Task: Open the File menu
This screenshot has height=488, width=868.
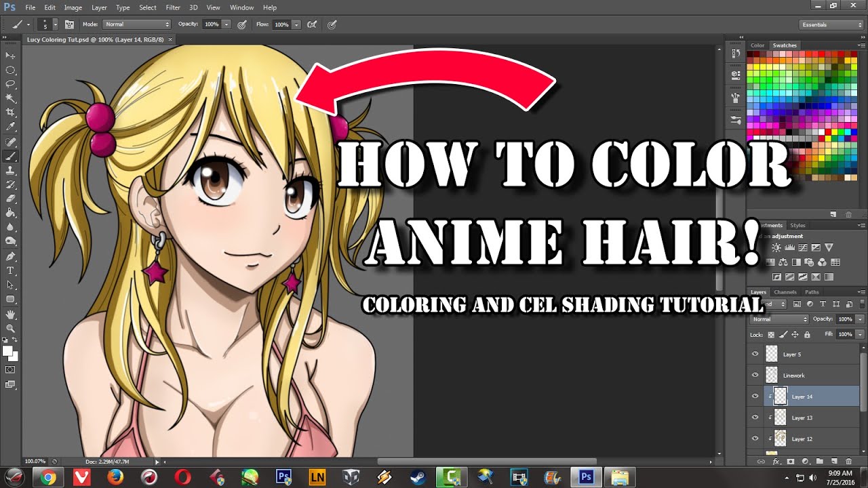Action: click(x=30, y=7)
